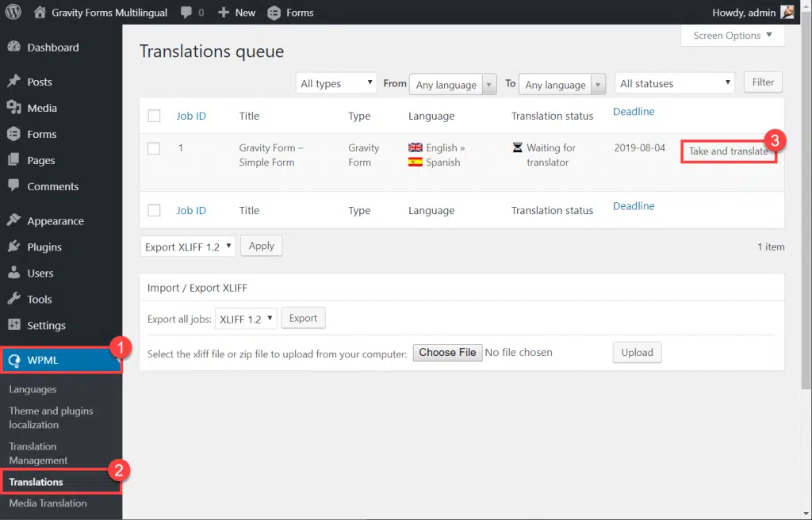The width and height of the screenshot is (812, 520).
Task: Click the Media icon in sidebar
Action: pos(14,107)
